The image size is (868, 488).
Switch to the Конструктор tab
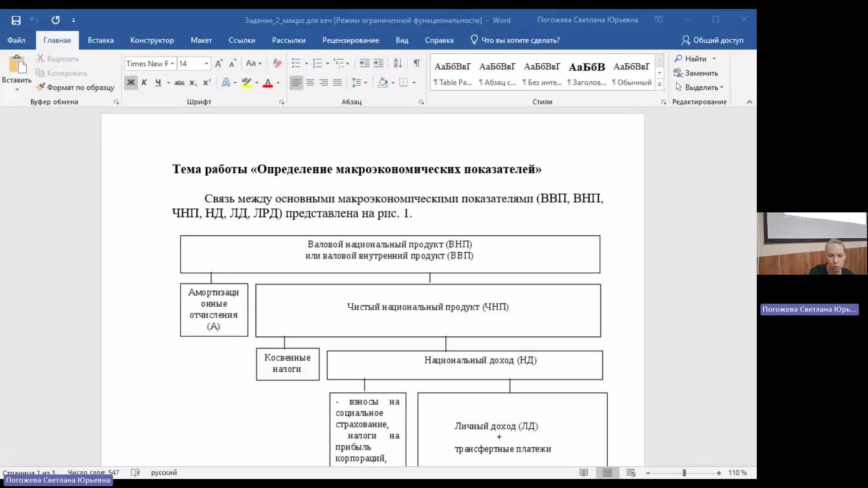(152, 40)
